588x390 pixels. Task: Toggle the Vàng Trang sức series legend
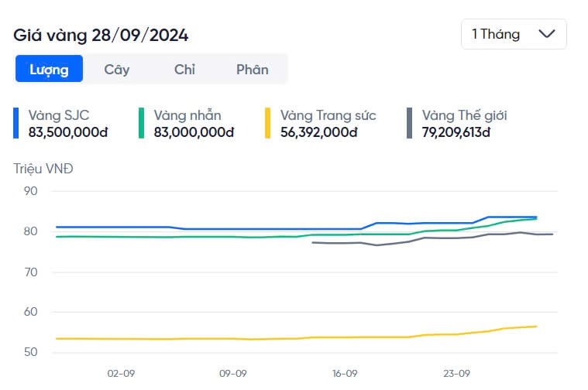pos(328,115)
